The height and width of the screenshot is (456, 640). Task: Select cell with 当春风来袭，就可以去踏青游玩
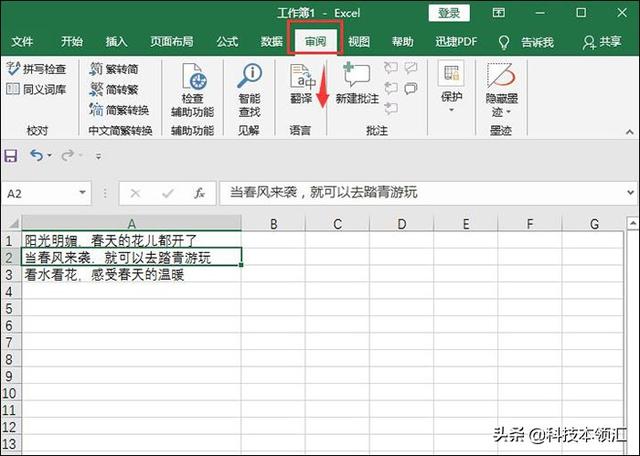point(131,257)
